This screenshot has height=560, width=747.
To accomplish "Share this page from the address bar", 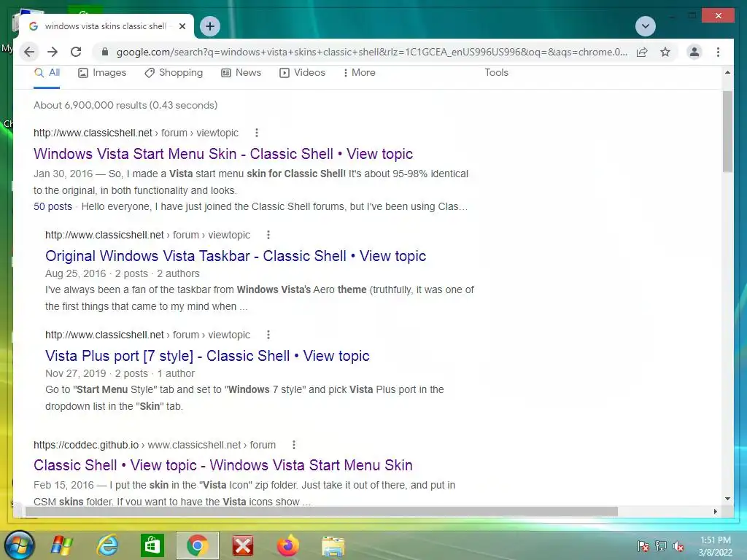I will [x=642, y=52].
